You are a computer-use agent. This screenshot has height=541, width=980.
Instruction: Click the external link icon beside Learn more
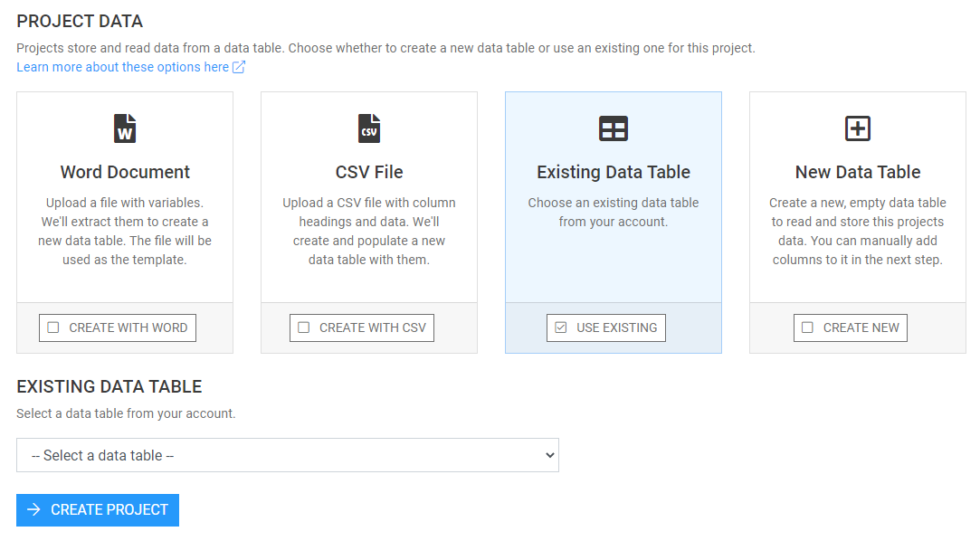239,67
